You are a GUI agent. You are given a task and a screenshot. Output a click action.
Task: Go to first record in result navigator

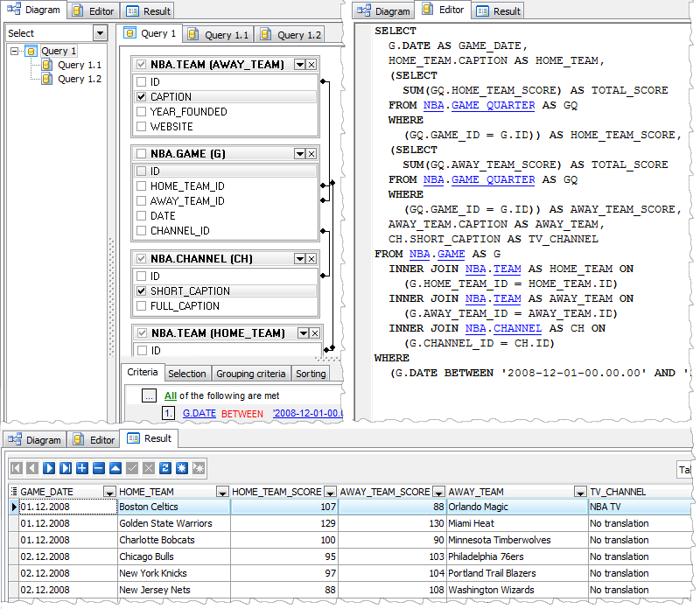16,468
